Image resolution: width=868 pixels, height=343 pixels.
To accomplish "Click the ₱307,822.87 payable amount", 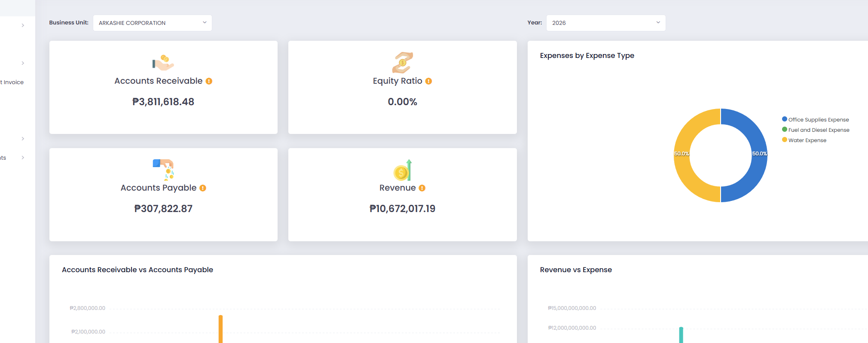I will (163, 209).
